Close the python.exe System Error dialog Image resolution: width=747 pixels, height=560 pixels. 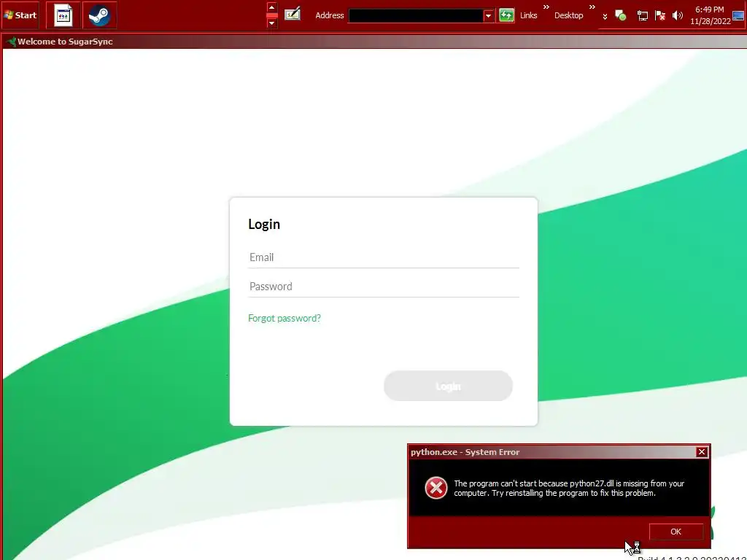click(x=701, y=452)
